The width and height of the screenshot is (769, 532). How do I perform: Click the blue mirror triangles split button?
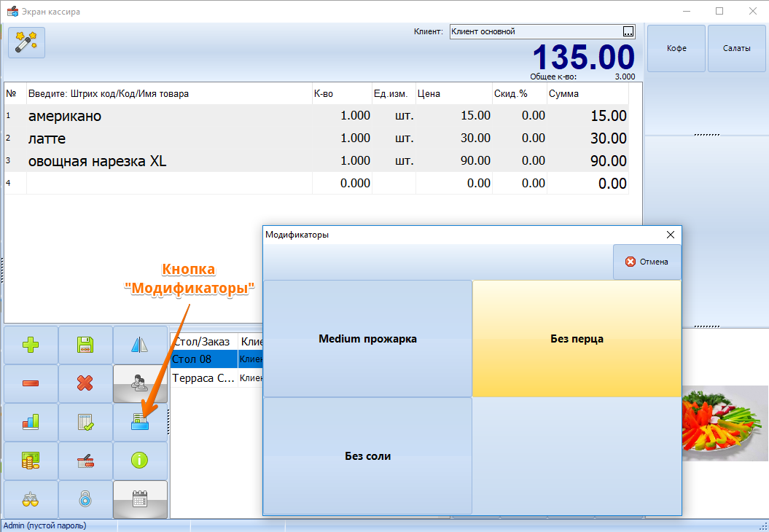(x=140, y=345)
